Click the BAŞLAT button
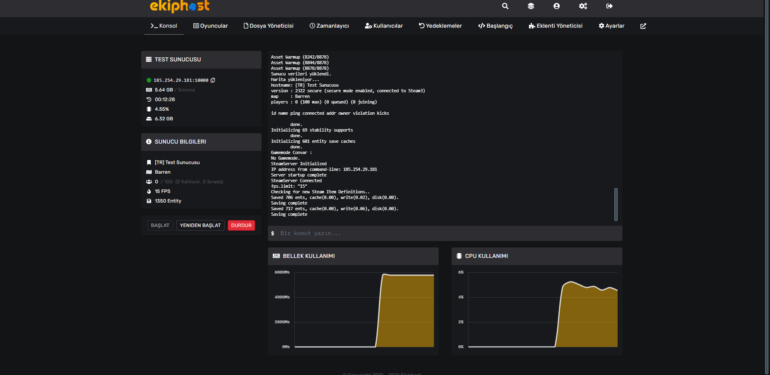 pos(160,225)
